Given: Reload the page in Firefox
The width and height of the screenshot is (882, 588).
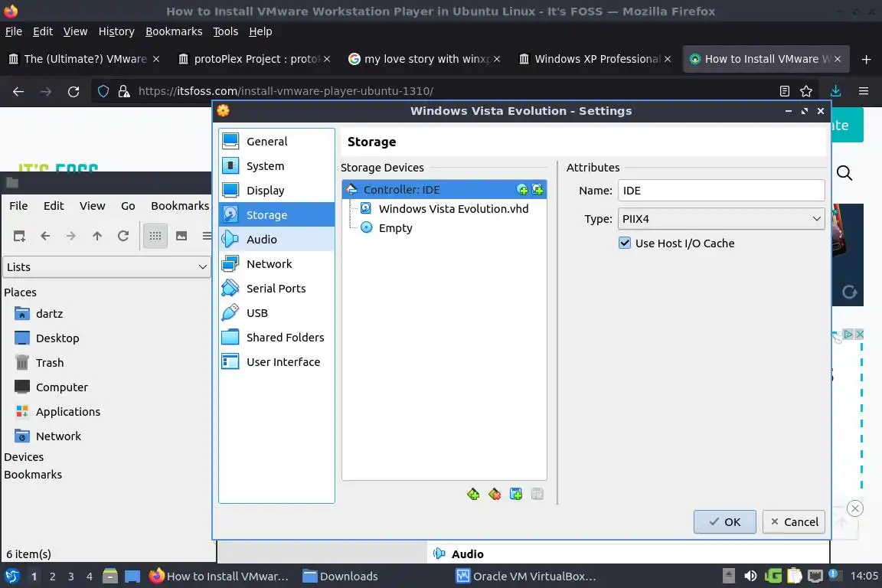Looking at the screenshot, I should [73, 91].
